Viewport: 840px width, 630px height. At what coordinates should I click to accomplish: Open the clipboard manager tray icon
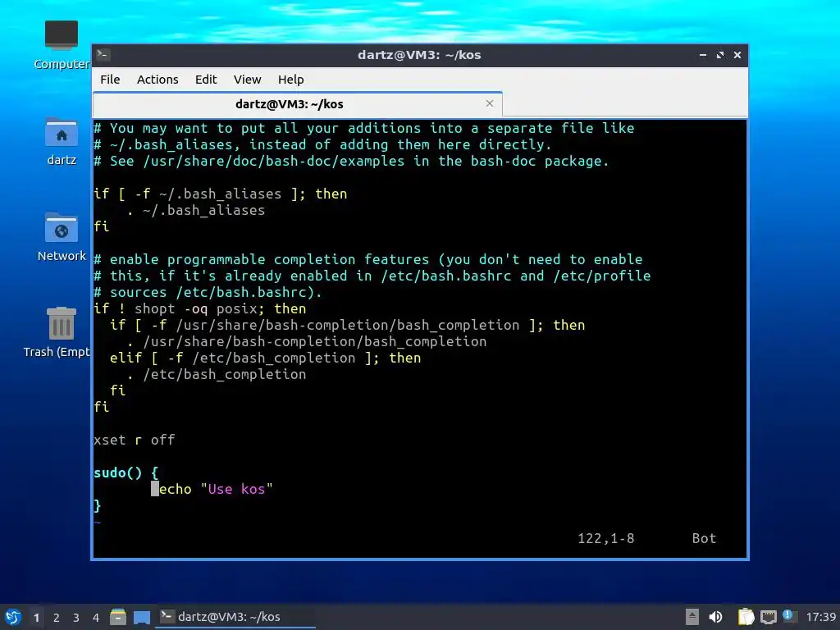click(x=746, y=617)
